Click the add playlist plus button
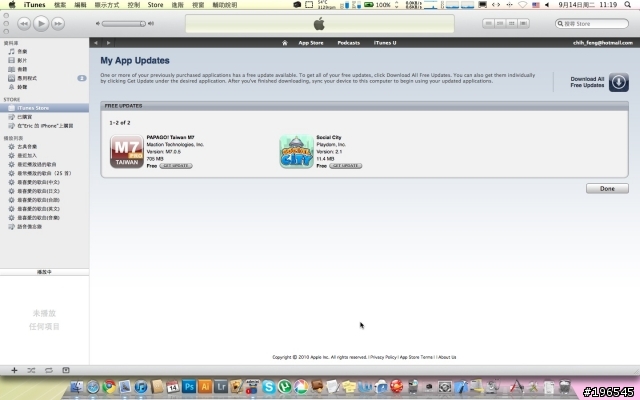The height and width of the screenshot is (400, 640). point(14,370)
